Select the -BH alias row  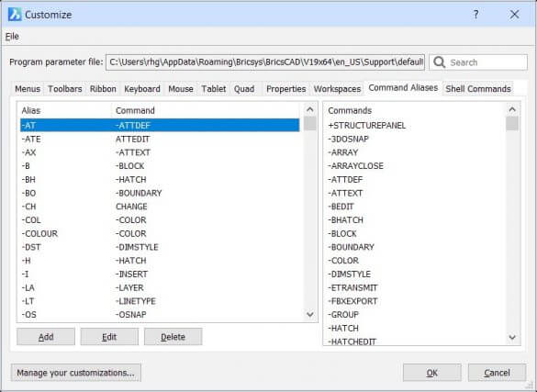pyautogui.click(x=160, y=179)
